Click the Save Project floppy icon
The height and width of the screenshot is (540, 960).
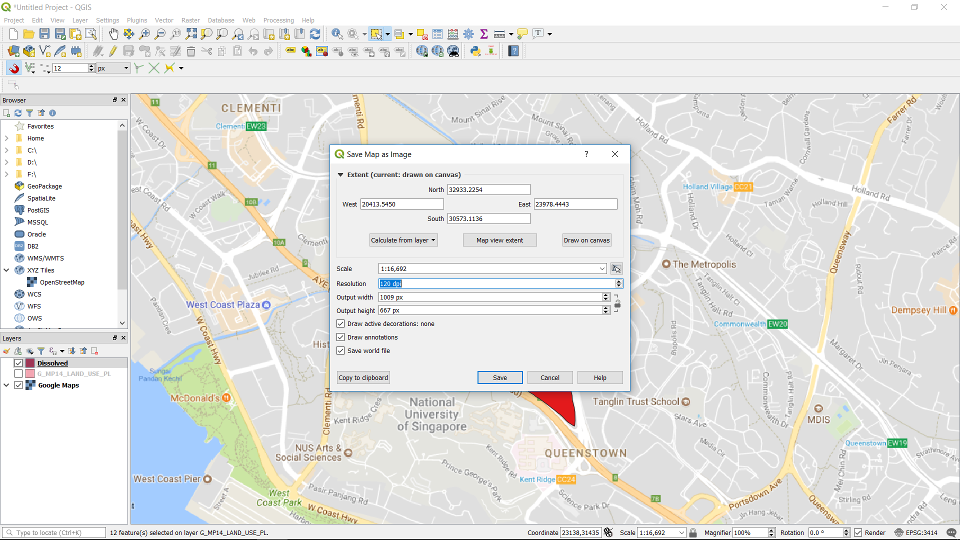[45, 34]
